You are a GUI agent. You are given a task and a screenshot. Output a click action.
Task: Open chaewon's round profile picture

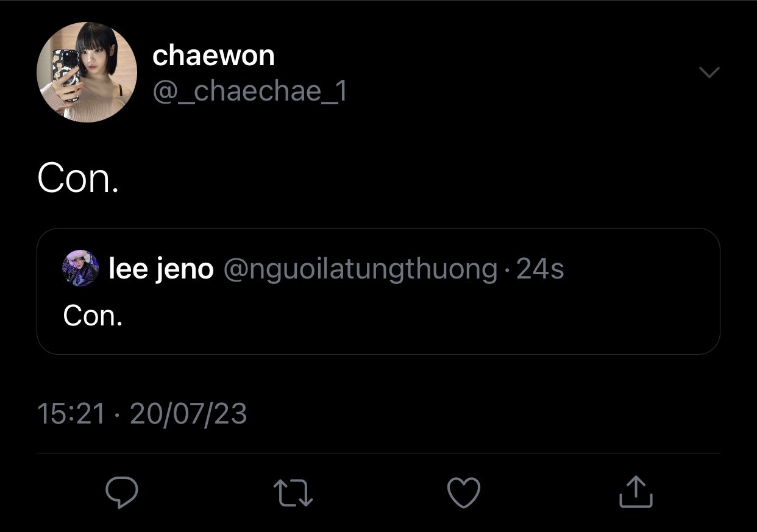coord(87,72)
